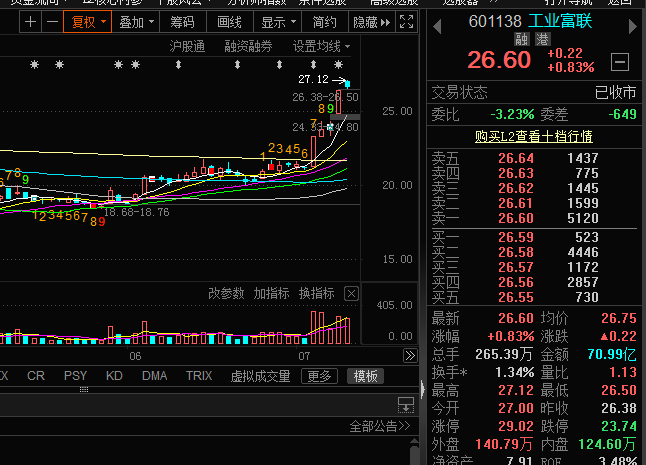This screenshot has height=465, width=646.
Task: Switch to the KD indicator tab
Action: point(114,376)
